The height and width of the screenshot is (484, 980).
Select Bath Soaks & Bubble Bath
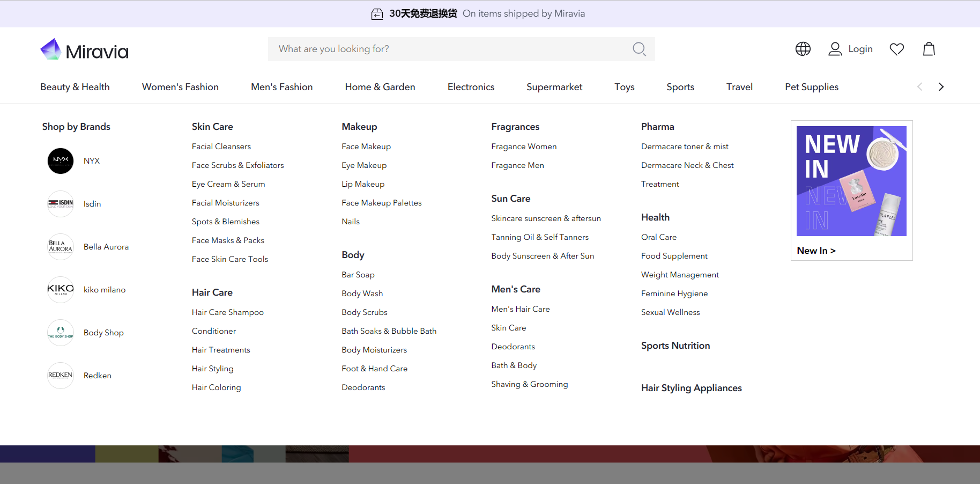coord(389,331)
